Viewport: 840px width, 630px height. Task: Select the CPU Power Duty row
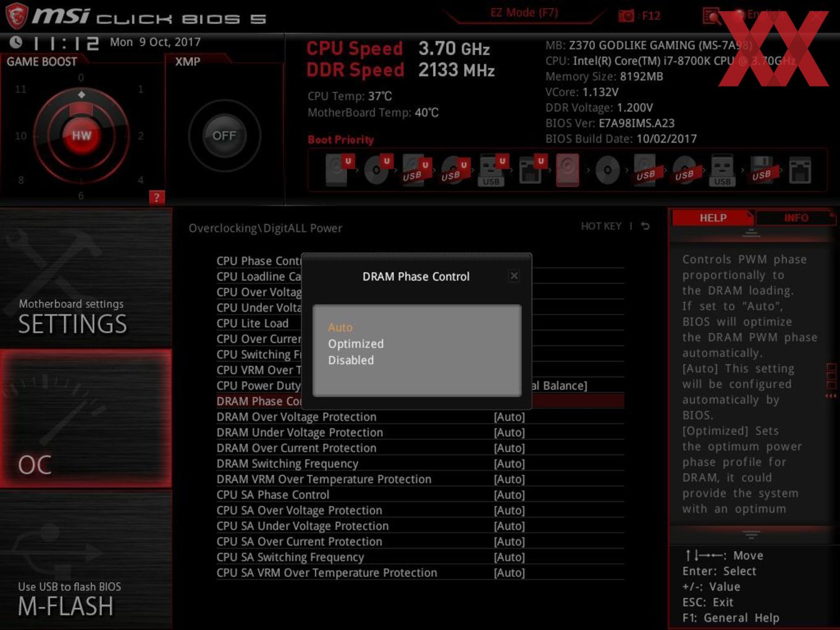point(420,385)
